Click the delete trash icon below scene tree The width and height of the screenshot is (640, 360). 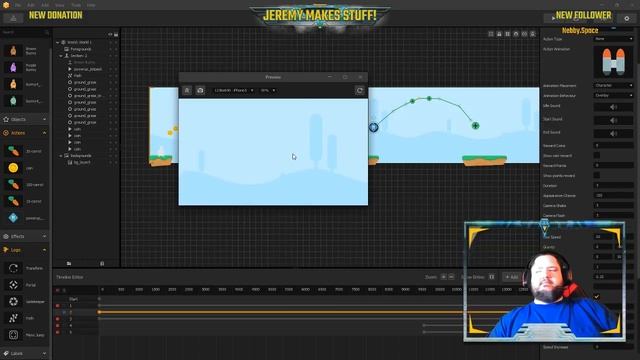(102, 264)
